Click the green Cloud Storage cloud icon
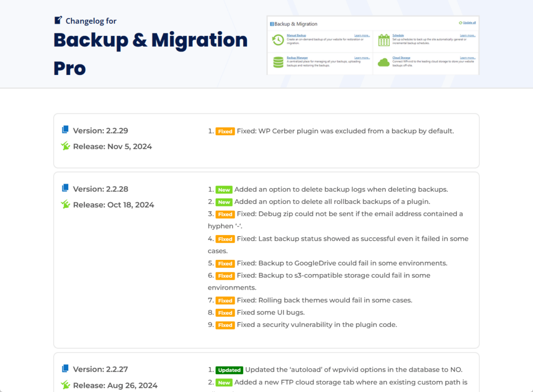 384,62
